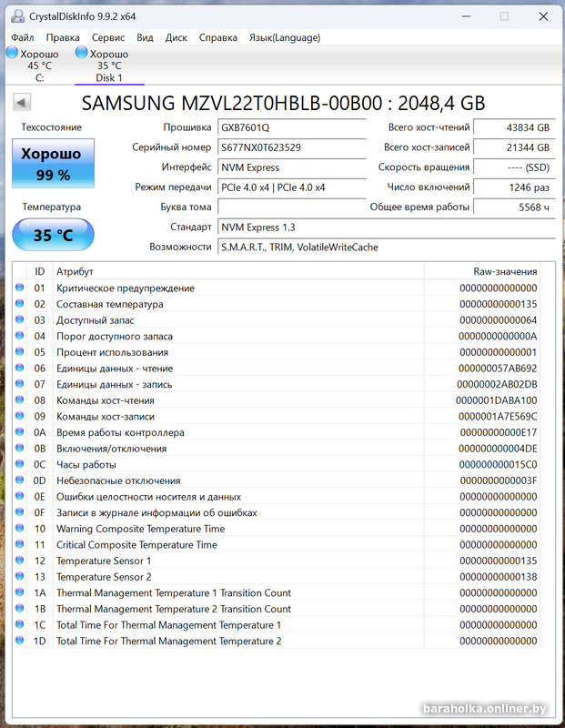The image size is (565, 728).
Task: Click raw value 00000002AB02DB
Action: (497, 384)
